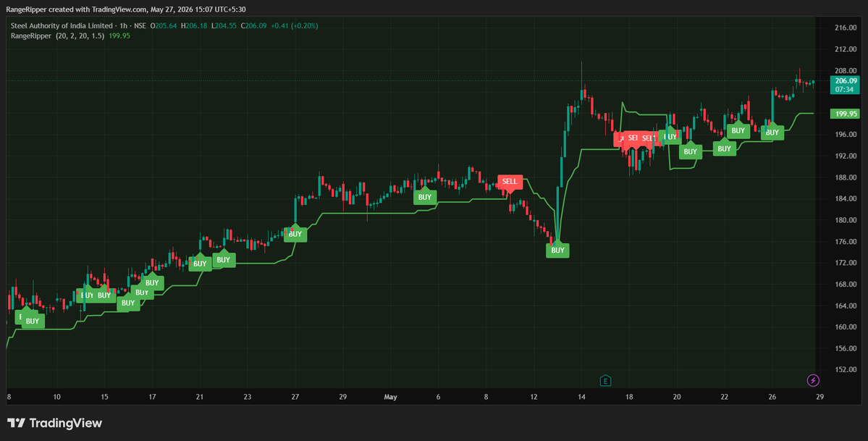
Task: Click the change value +0.41 (+0.20%)
Action: (x=295, y=25)
